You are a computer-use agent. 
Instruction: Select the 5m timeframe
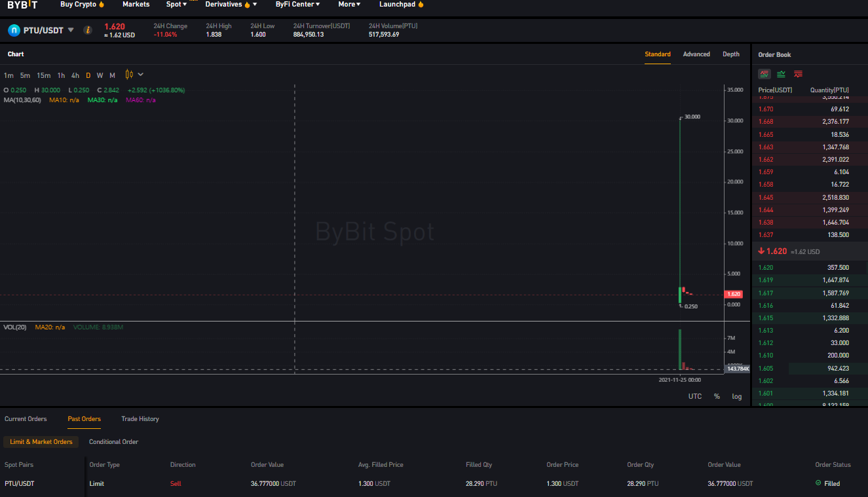(25, 75)
